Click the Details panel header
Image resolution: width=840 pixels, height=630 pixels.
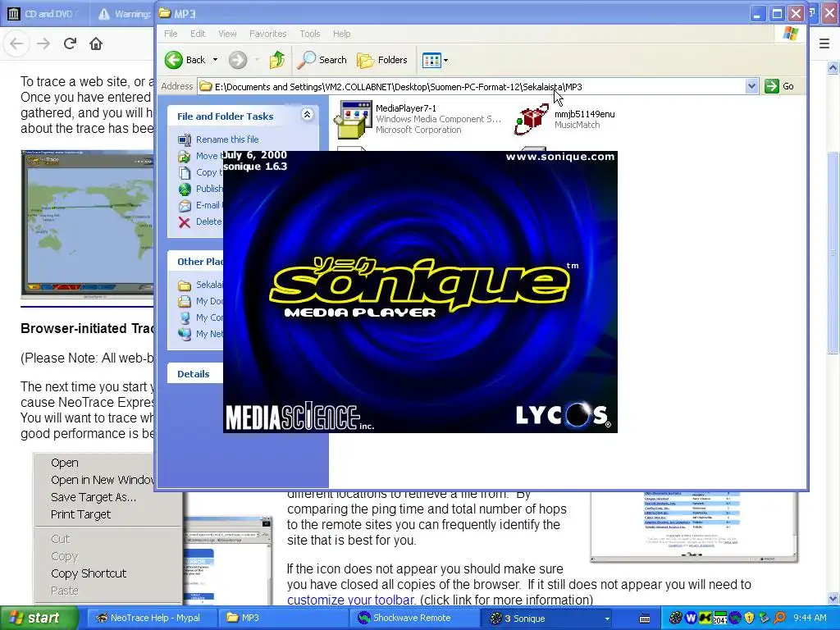tap(195, 374)
